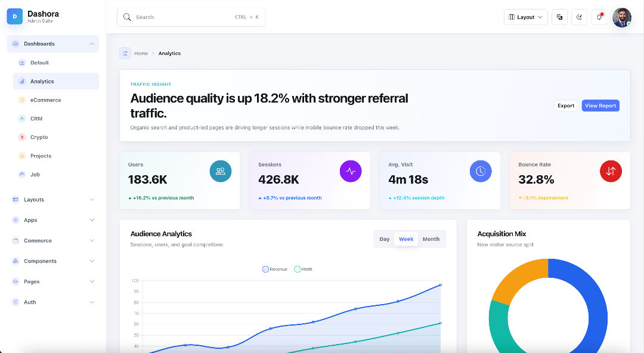This screenshot has height=353, width=644.
Task: Toggle the dark mode theme icon
Action: click(579, 17)
